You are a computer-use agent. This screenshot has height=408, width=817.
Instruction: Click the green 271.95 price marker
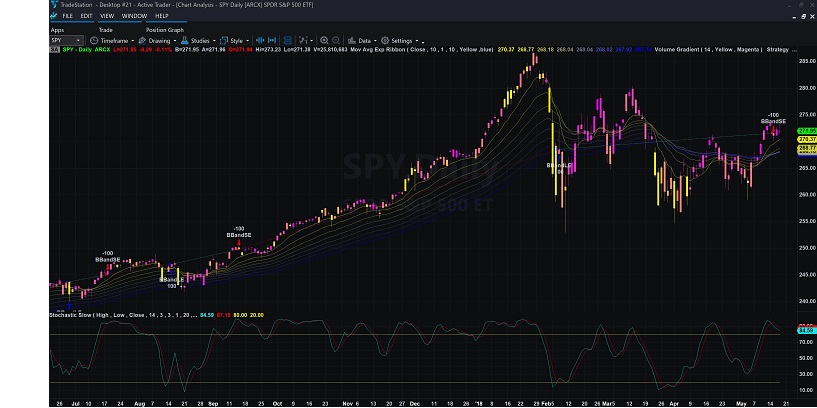[806, 131]
